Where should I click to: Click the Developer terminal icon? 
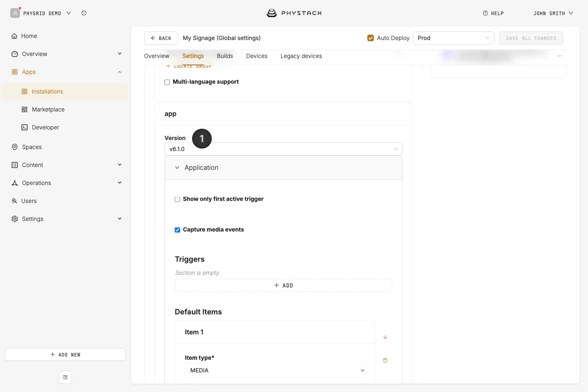coord(24,127)
